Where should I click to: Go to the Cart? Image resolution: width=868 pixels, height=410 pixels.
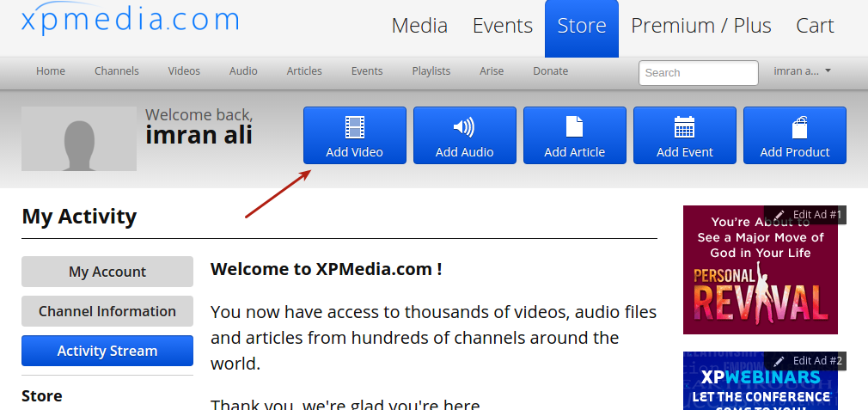click(x=815, y=26)
